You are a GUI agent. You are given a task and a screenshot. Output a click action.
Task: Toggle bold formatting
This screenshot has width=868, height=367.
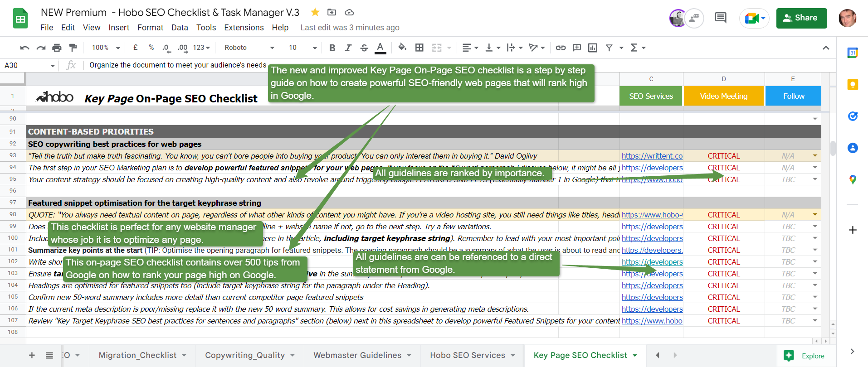[x=332, y=48]
